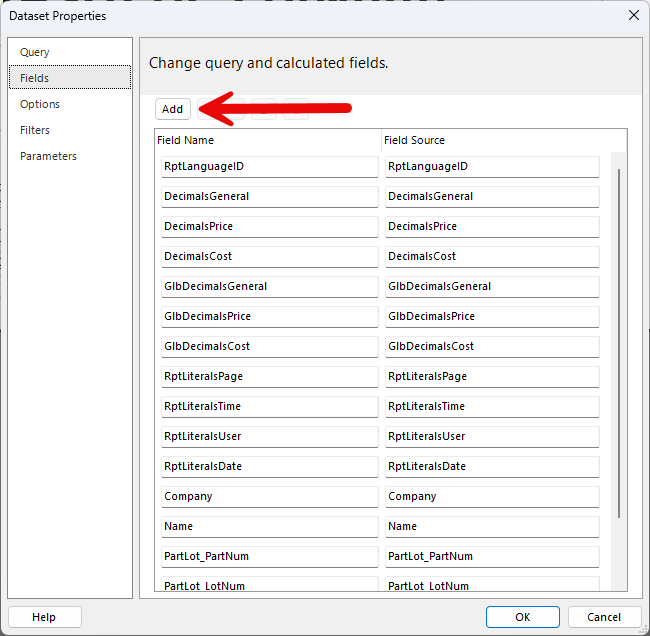Click the RptLiteralsDate field source box

492,467
